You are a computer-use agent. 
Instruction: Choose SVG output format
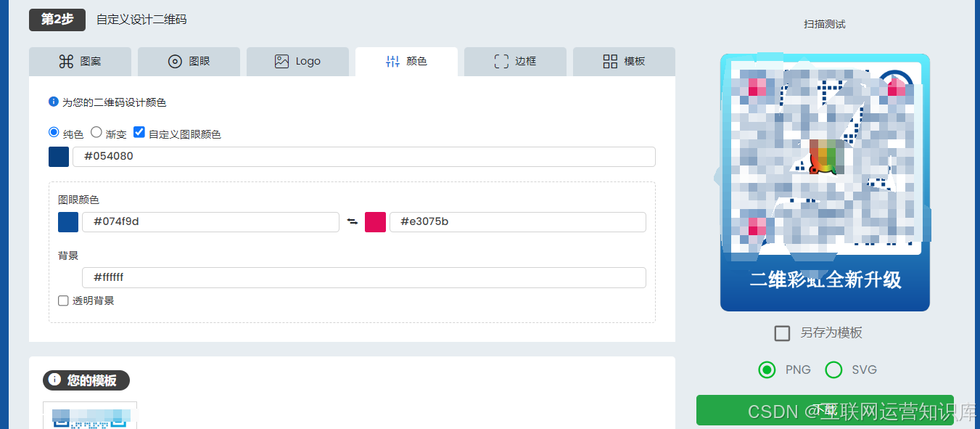(x=833, y=370)
